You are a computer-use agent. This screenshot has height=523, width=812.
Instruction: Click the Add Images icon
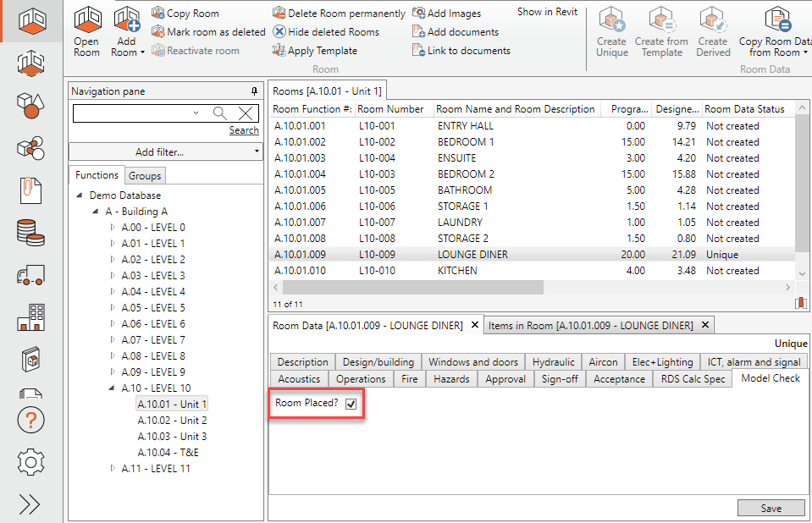418,14
